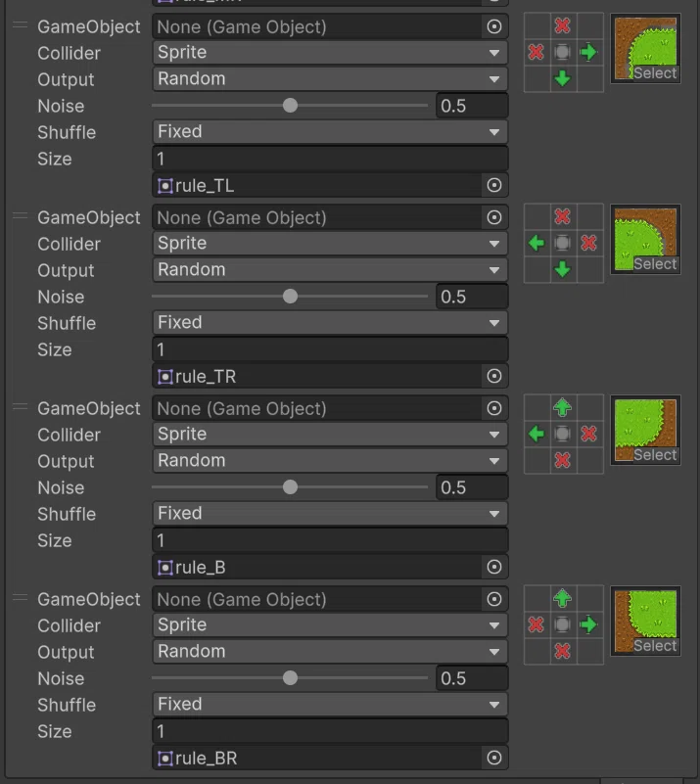Screen dimensions: 700x784
Task: Click the green left arrow in the rule_TR neighbor grid
Action: coord(536,243)
